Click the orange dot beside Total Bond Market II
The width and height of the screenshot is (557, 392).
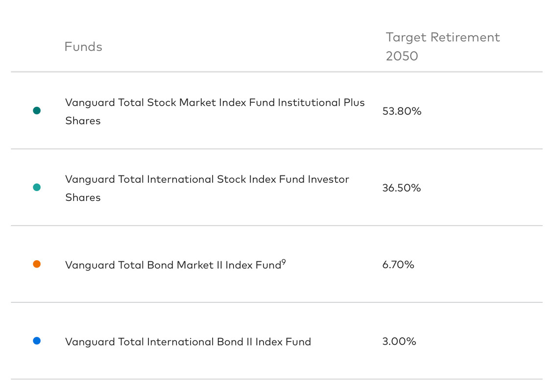pyautogui.click(x=37, y=264)
